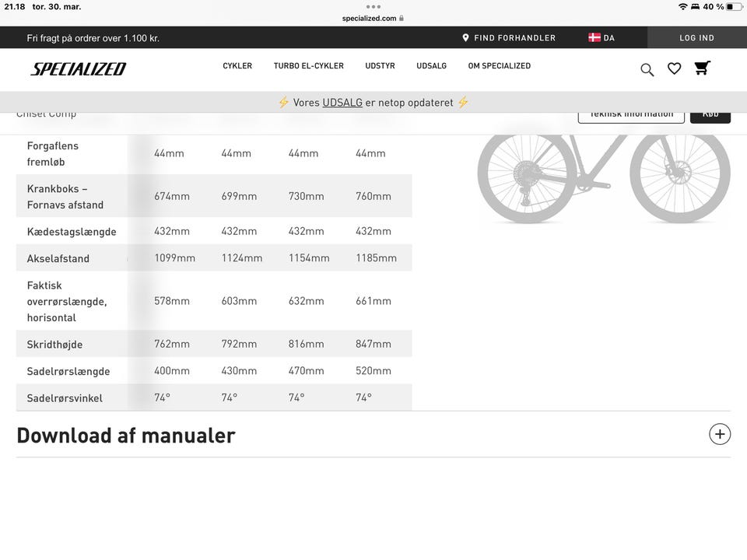Viewport: 747px width, 560px height.
Task: Select the Skridthøjde row label
Action: (54, 345)
